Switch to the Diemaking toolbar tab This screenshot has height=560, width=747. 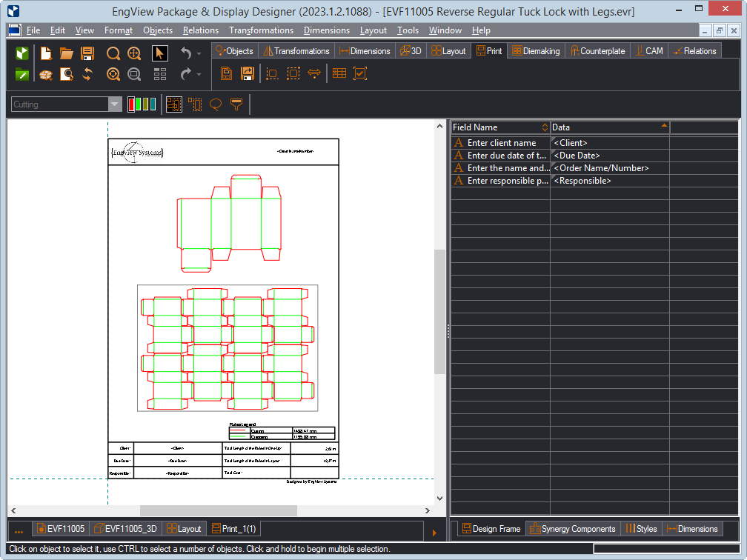[x=536, y=50]
